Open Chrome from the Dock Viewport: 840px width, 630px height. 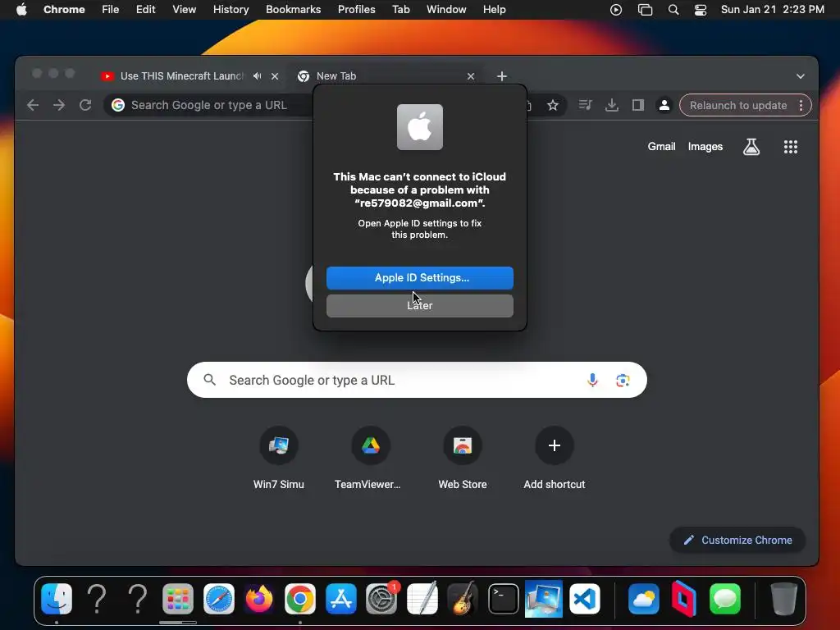coord(300,598)
